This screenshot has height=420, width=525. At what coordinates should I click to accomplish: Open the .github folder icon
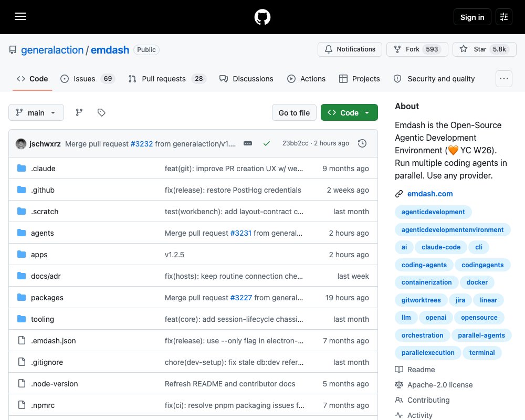pyautogui.click(x=22, y=190)
